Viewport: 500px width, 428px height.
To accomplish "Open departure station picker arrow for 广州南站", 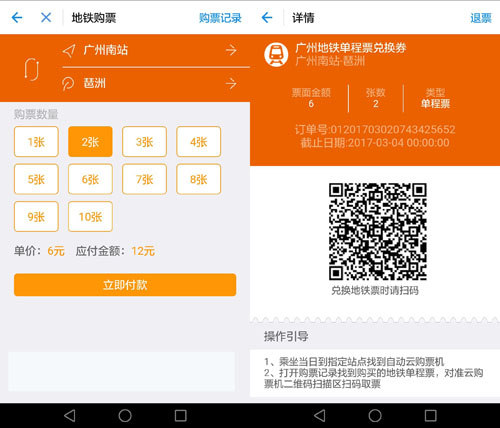I will click(231, 50).
